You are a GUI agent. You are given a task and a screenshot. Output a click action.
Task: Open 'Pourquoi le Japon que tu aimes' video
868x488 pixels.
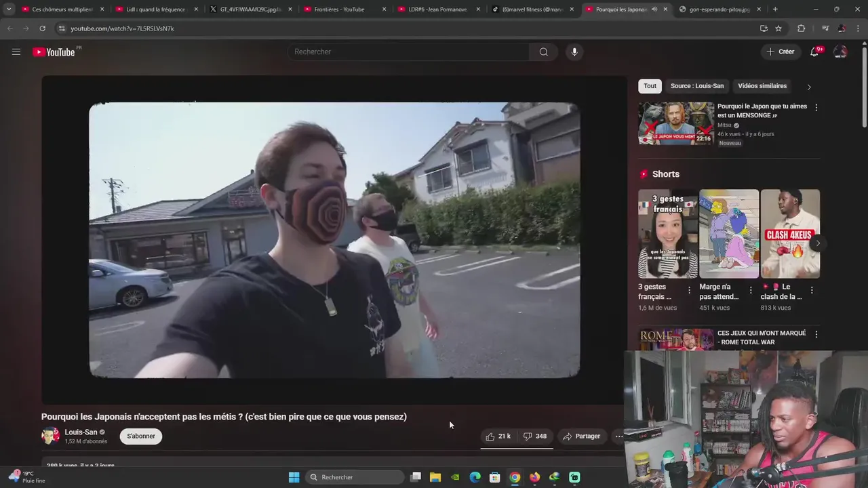[x=762, y=110]
